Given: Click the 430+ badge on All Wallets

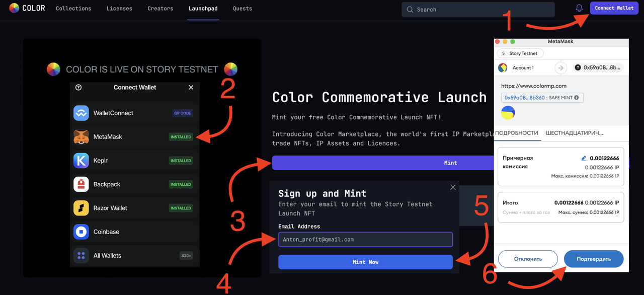Looking at the screenshot, I should (186, 256).
